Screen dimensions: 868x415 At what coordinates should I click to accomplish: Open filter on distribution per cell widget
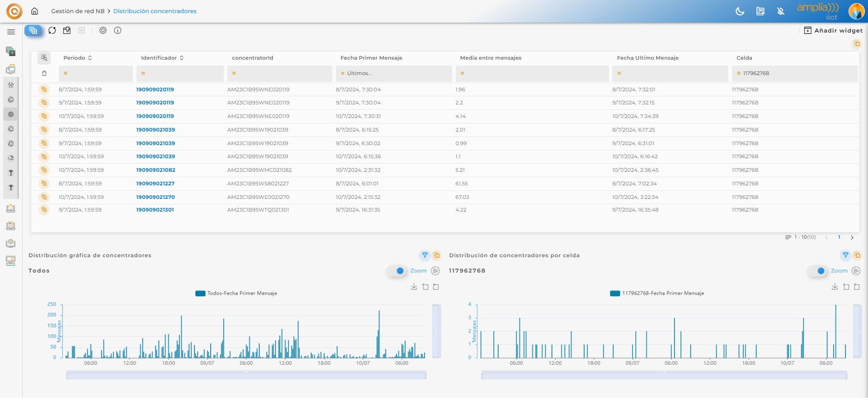[x=845, y=255]
